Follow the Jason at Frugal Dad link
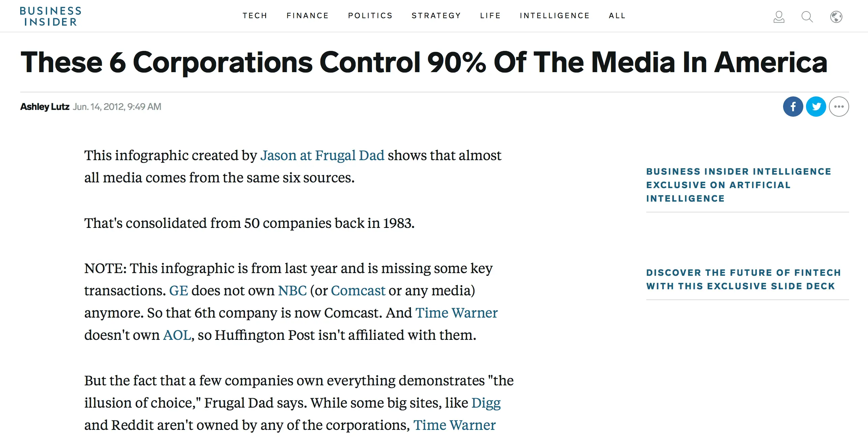Screen dimensions: 868x441 tap(322, 155)
